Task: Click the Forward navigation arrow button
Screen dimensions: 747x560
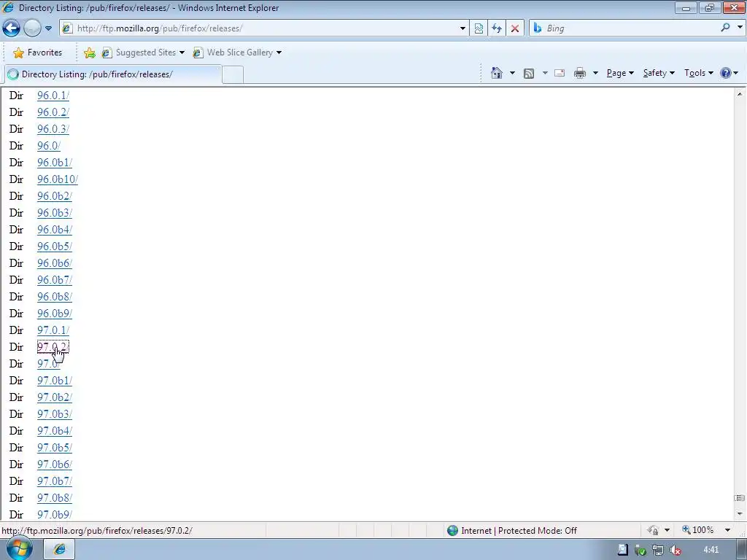Action: (x=32, y=28)
